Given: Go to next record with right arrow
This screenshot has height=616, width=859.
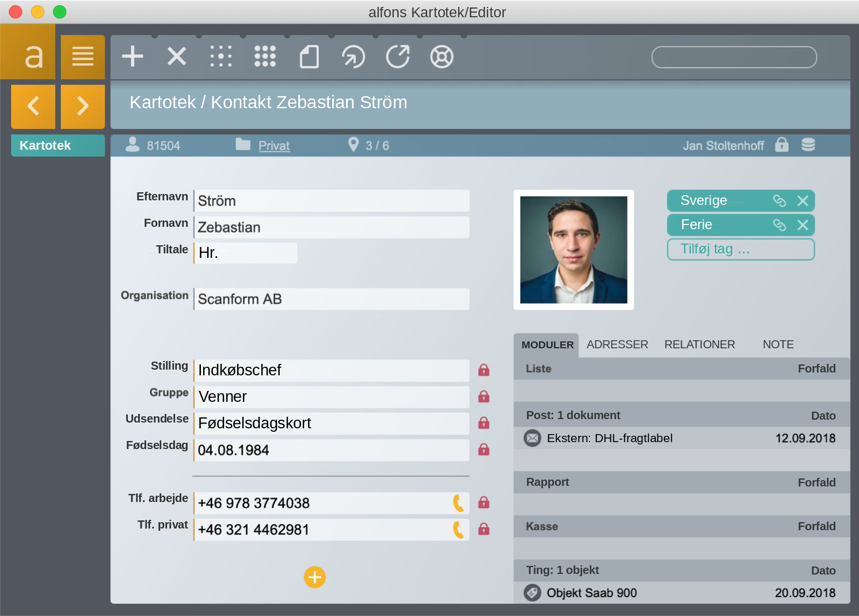Looking at the screenshot, I should click(x=83, y=107).
